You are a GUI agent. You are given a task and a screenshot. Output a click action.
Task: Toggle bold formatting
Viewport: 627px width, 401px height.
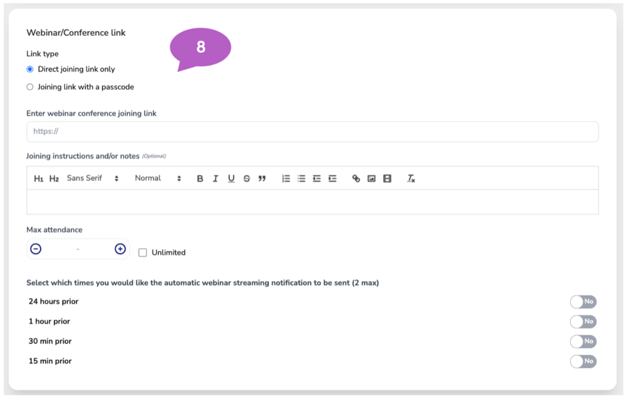200,178
